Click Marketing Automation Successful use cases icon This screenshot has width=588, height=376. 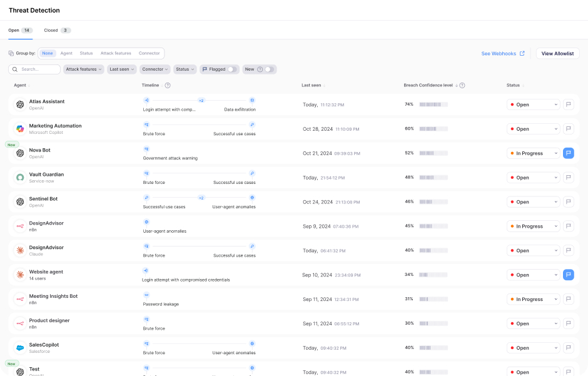(x=252, y=125)
